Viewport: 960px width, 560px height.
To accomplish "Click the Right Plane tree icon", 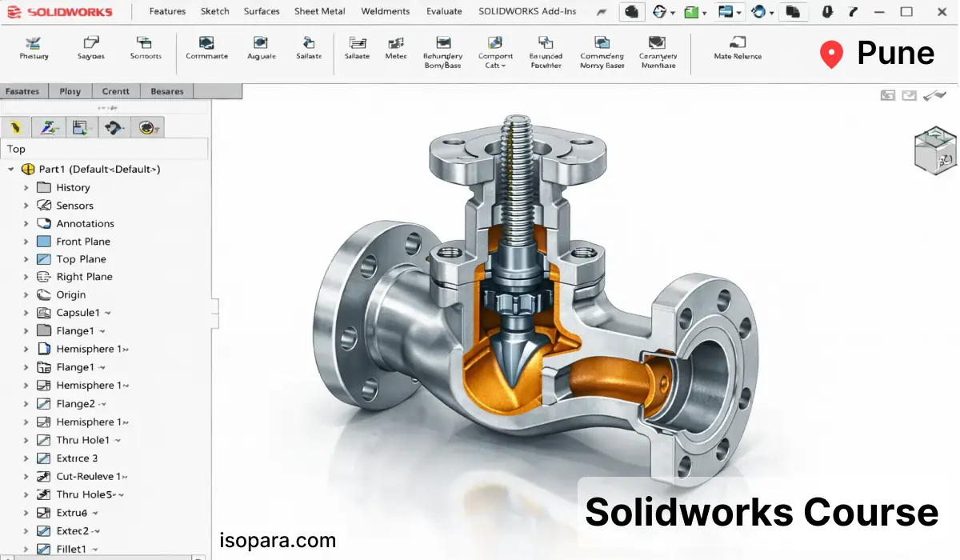I will click(44, 277).
